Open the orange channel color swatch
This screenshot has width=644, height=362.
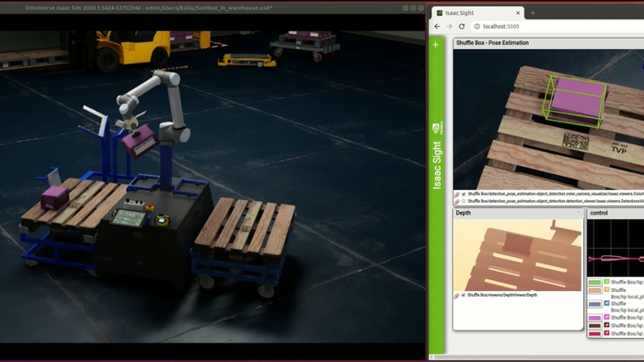pos(594,290)
